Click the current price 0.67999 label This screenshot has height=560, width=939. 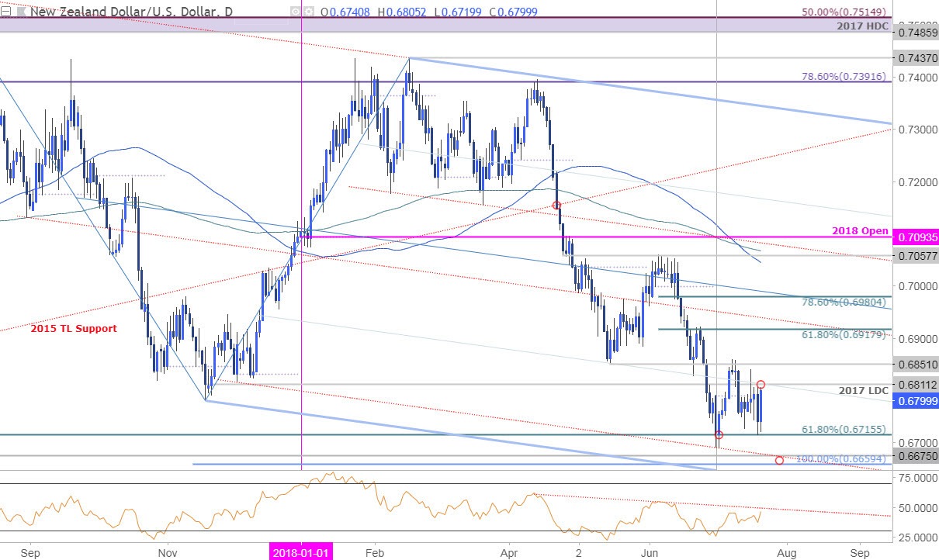coord(916,401)
